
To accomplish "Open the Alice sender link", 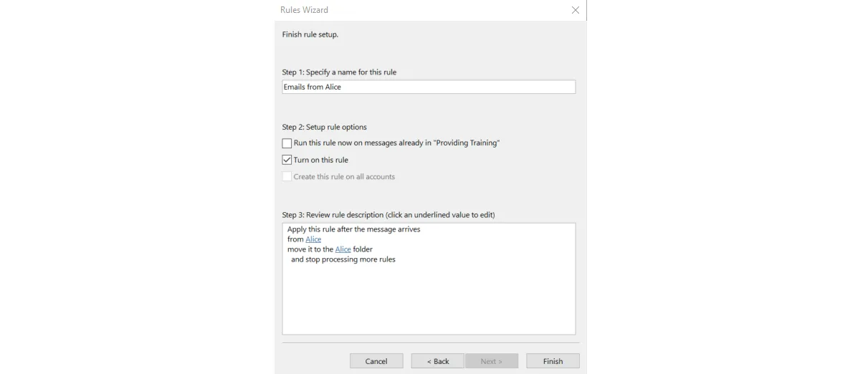I will click(x=313, y=239).
